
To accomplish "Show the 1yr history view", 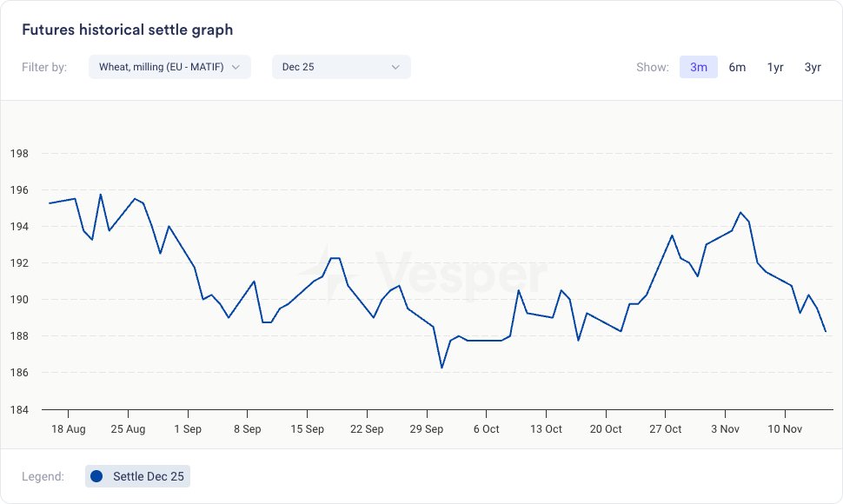I will click(775, 67).
